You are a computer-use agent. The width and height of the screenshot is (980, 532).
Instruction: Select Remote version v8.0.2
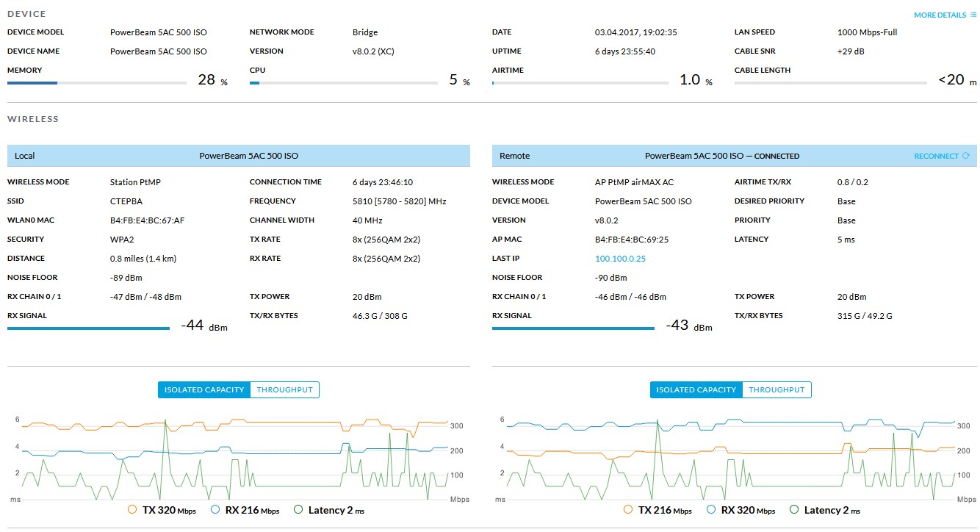click(607, 220)
